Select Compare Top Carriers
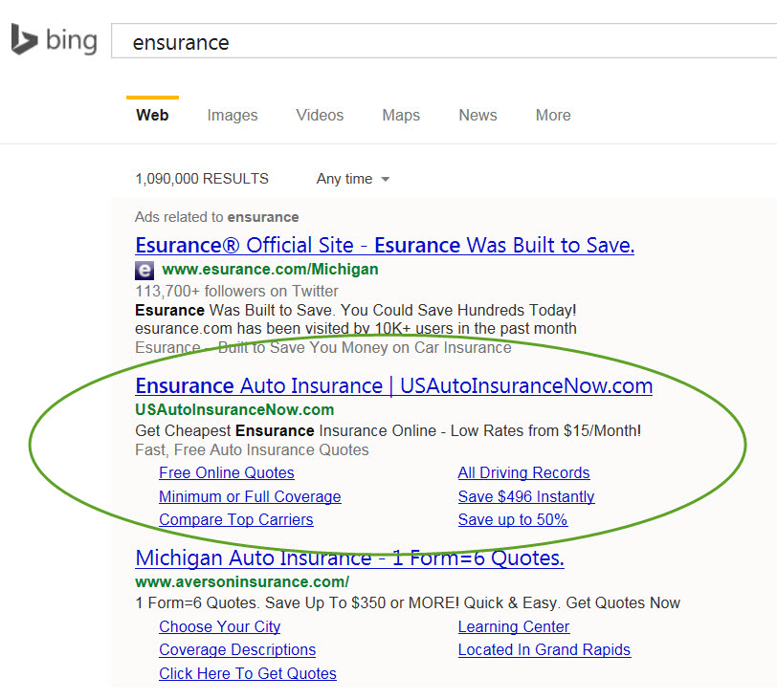This screenshot has height=700, width=777. [x=235, y=519]
